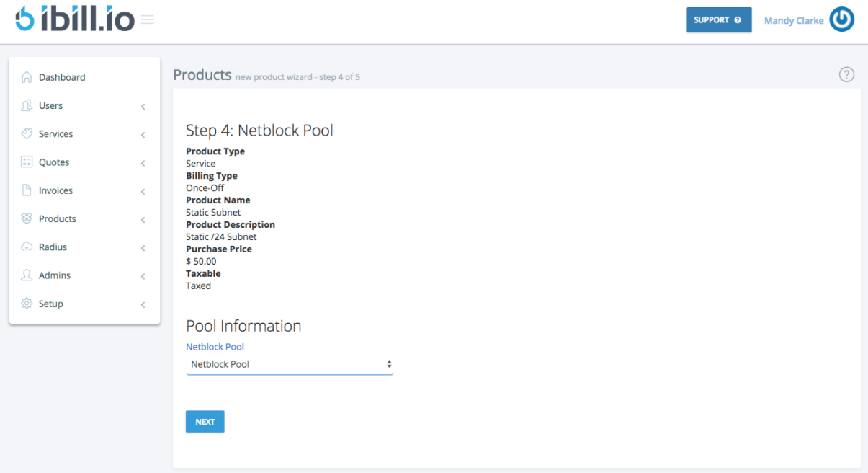Image resolution: width=868 pixels, height=473 pixels.
Task: Click the power logout icon near Mandy Clarke
Action: pyautogui.click(x=842, y=19)
